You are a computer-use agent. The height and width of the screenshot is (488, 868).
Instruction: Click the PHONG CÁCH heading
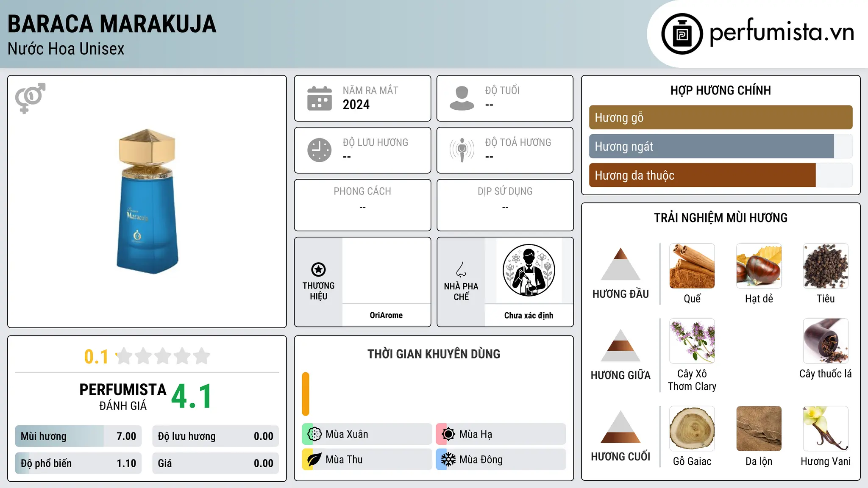click(362, 191)
